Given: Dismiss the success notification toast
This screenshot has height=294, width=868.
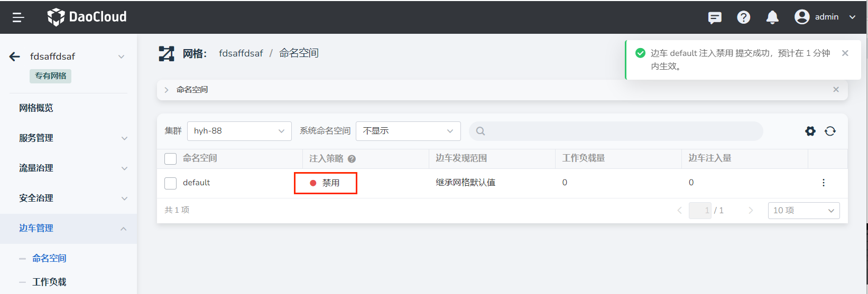Looking at the screenshot, I should tap(845, 53).
